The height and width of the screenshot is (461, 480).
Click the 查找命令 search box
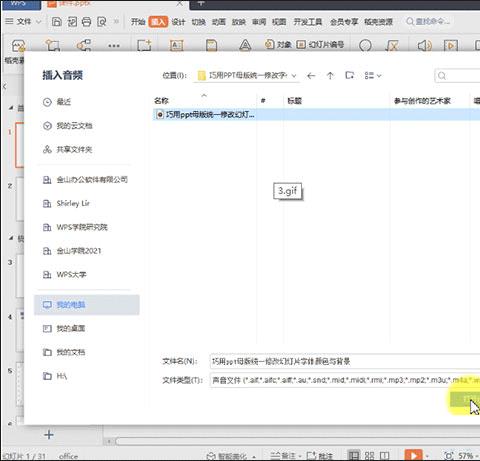point(428,22)
